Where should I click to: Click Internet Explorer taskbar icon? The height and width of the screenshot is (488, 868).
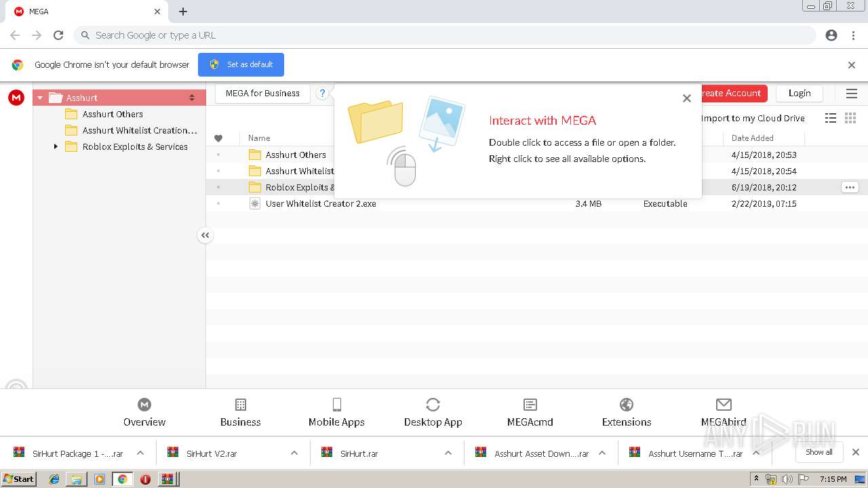coord(54,479)
